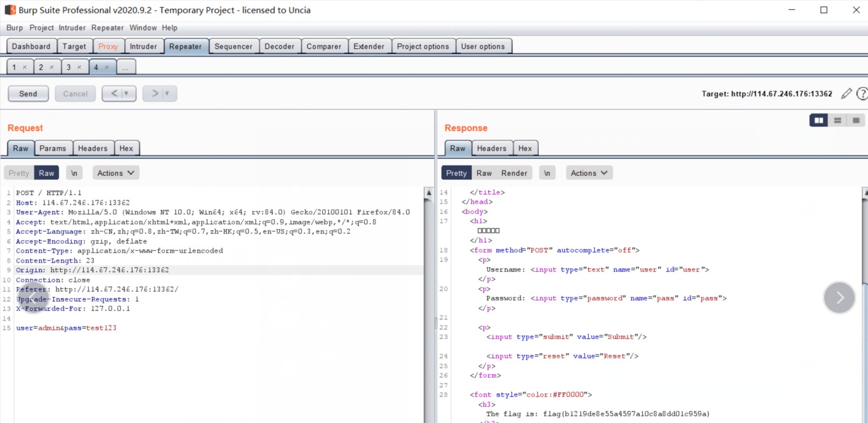Click the Origin header line
The image size is (868, 423).
pyautogui.click(x=93, y=270)
